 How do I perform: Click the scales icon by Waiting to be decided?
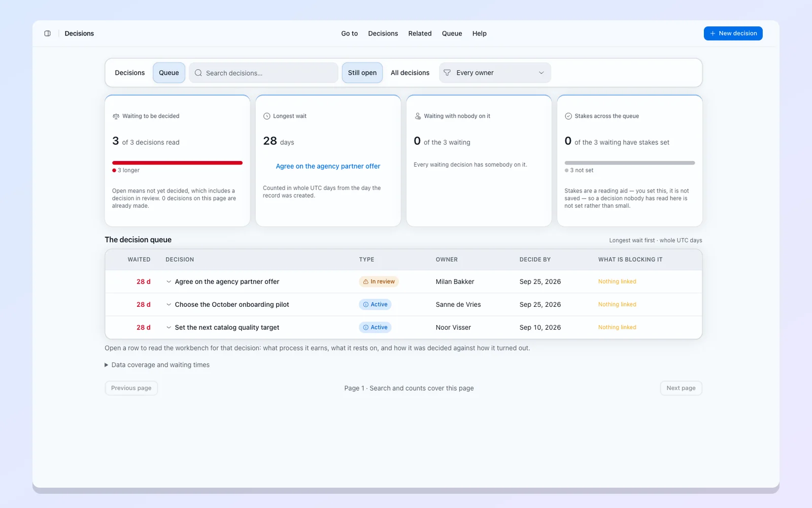(116, 116)
